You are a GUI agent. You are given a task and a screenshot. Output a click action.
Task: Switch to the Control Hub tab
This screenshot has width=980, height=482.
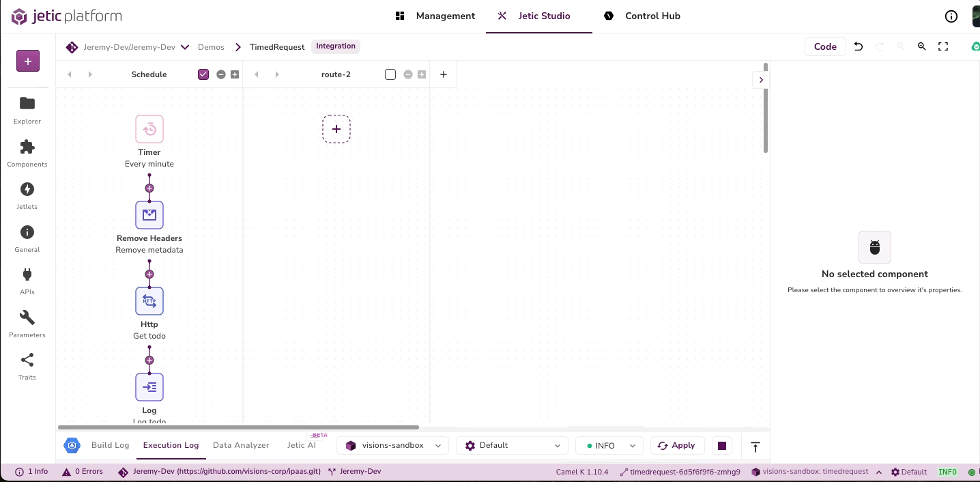point(642,16)
